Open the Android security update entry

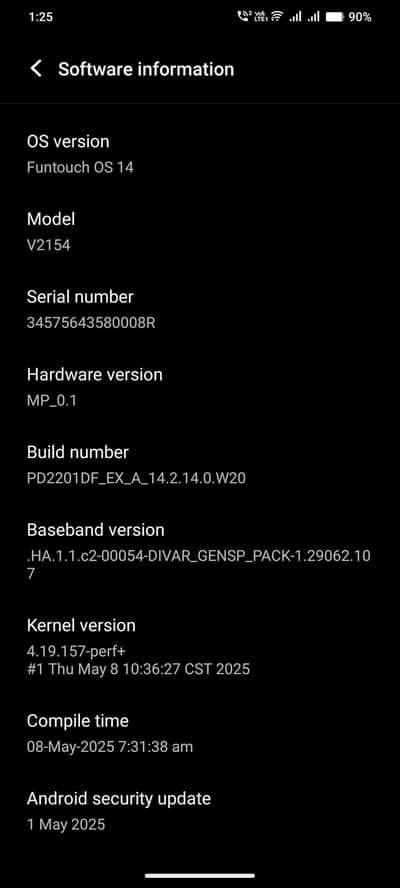click(200, 811)
